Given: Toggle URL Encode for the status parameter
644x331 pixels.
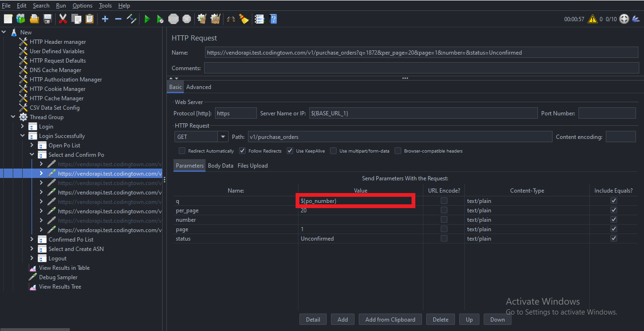Looking at the screenshot, I should point(444,239).
